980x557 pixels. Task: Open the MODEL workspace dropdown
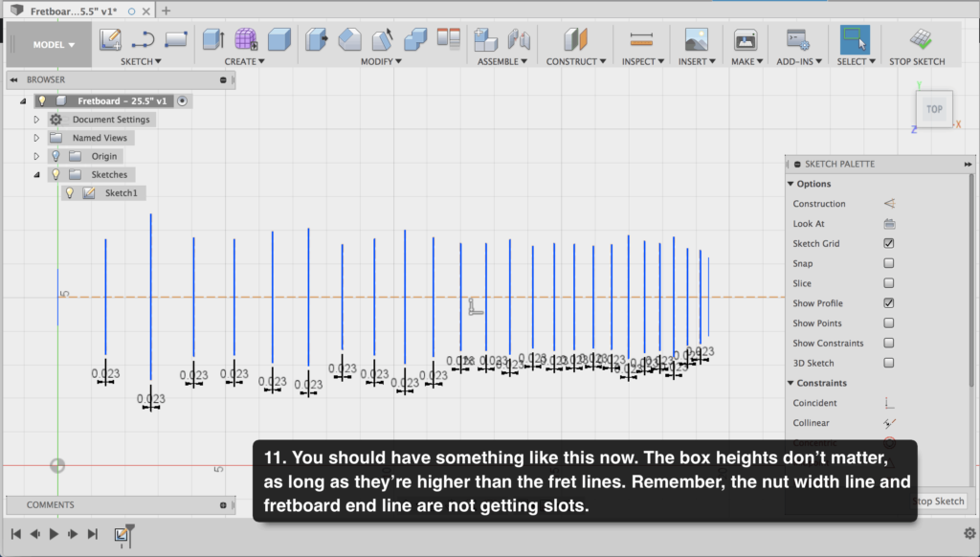(x=55, y=44)
